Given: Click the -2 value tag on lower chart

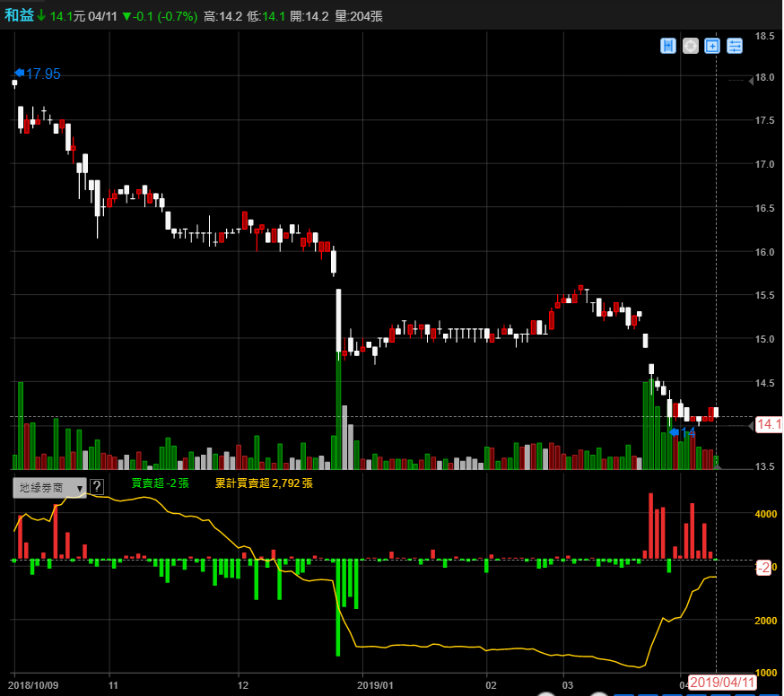Looking at the screenshot, I should [763, 567].
